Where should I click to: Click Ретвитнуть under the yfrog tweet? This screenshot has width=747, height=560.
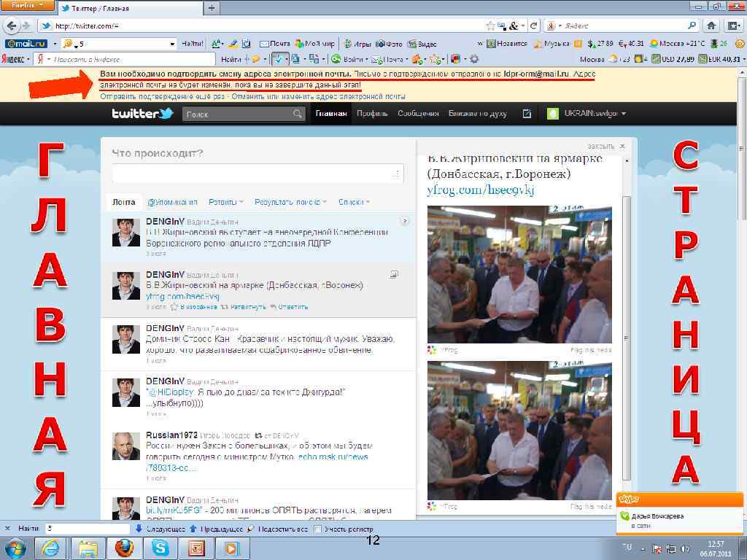[244, 307]
